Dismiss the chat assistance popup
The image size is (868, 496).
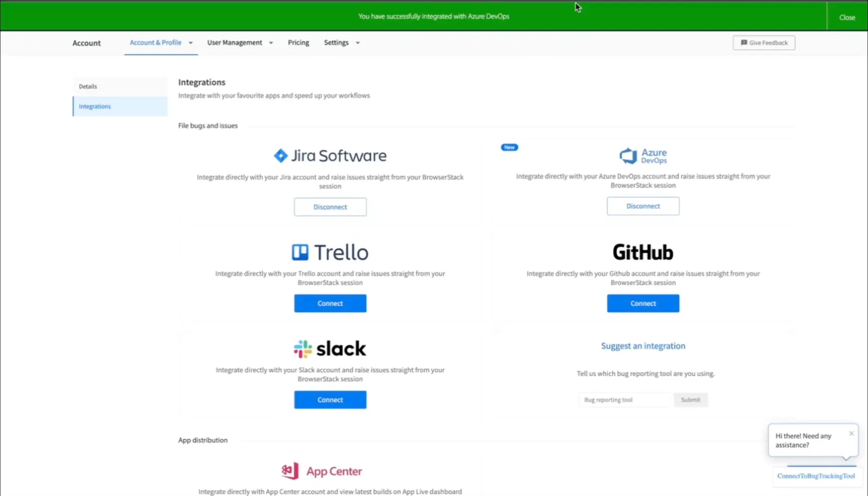(x=851, y=434)
